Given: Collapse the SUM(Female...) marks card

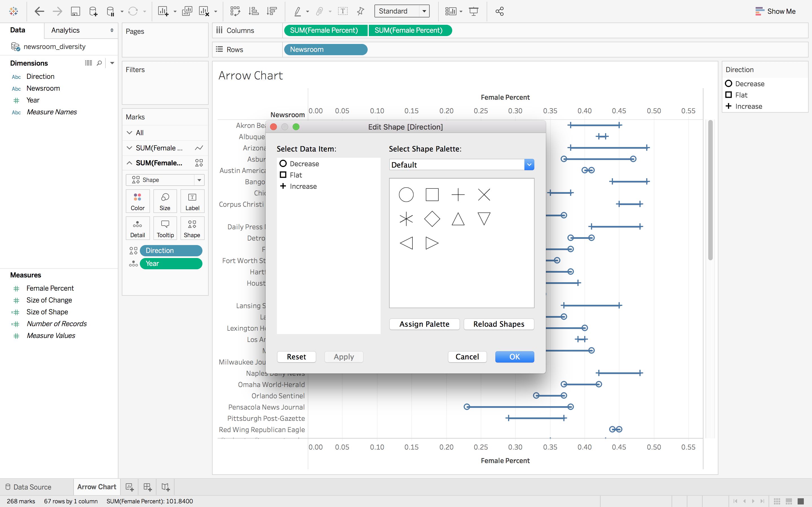Looking at the screenshot, I should [x=129, y=163].
